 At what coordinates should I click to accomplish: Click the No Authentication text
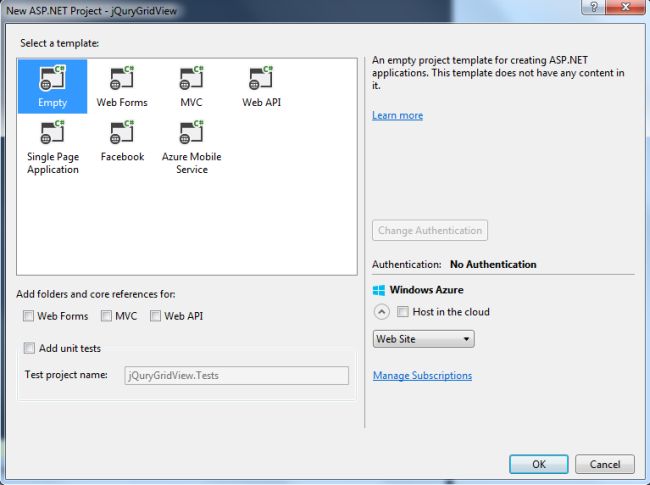(493, 264)
